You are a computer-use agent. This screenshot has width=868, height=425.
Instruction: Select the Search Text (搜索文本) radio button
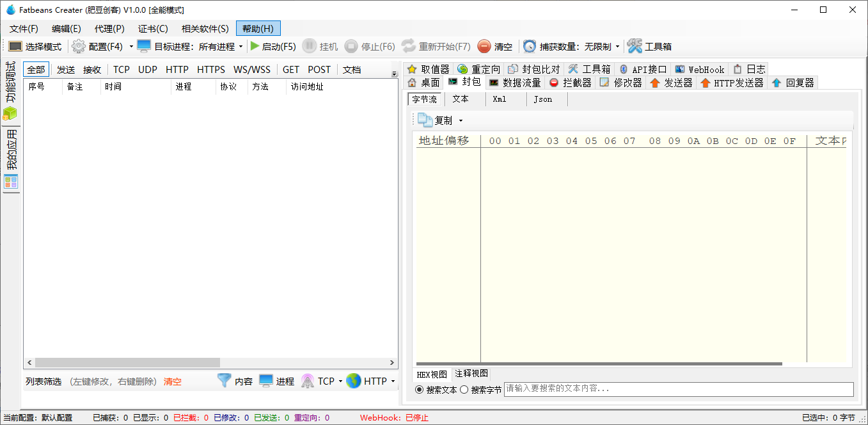click(x=420, y=389)
